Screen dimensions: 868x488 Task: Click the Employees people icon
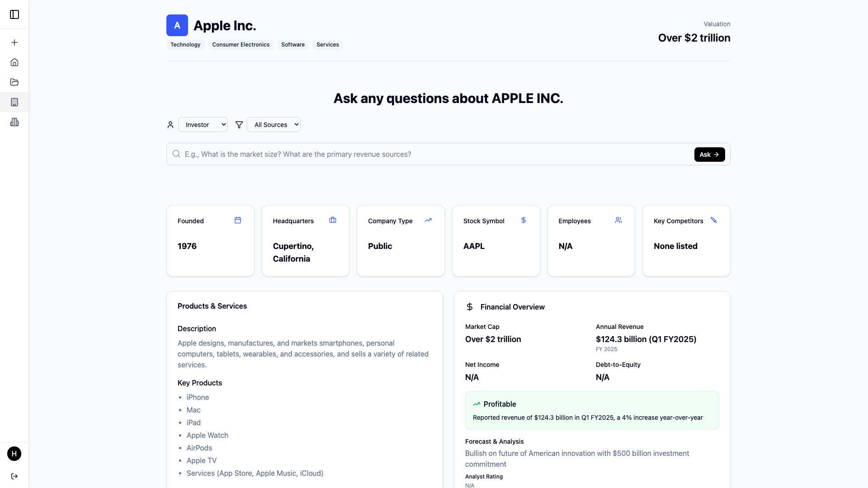pos(618,220)
